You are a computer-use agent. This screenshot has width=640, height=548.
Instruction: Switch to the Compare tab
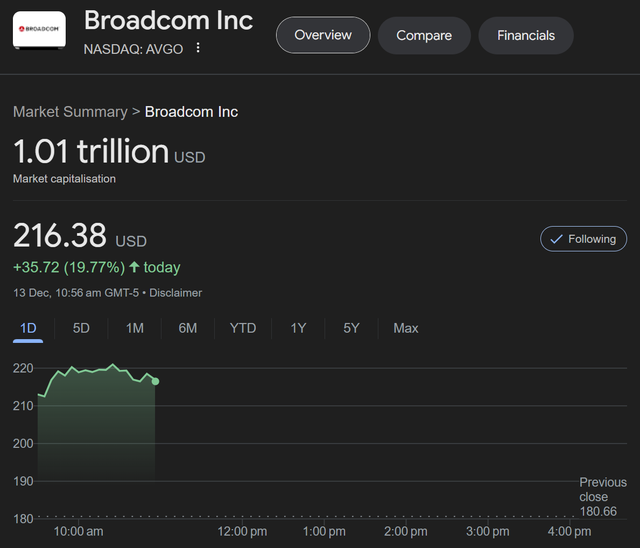[x=424, y=35]
